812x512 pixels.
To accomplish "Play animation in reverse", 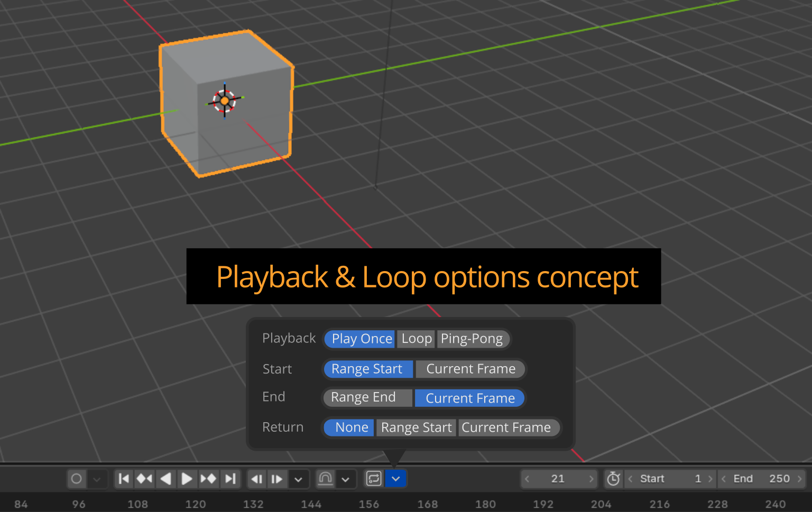I will pyautogui.click(x=165, y=479).
